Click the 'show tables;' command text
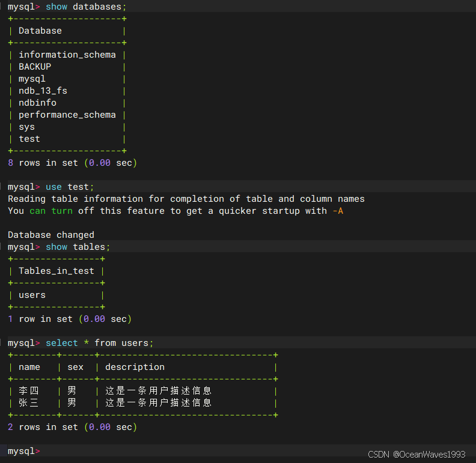This screenshot has width=476, height=463. [x=78, y=247]
